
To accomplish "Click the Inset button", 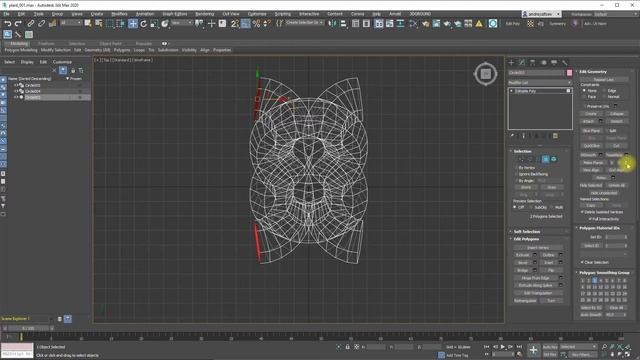I will click(549, 263).
